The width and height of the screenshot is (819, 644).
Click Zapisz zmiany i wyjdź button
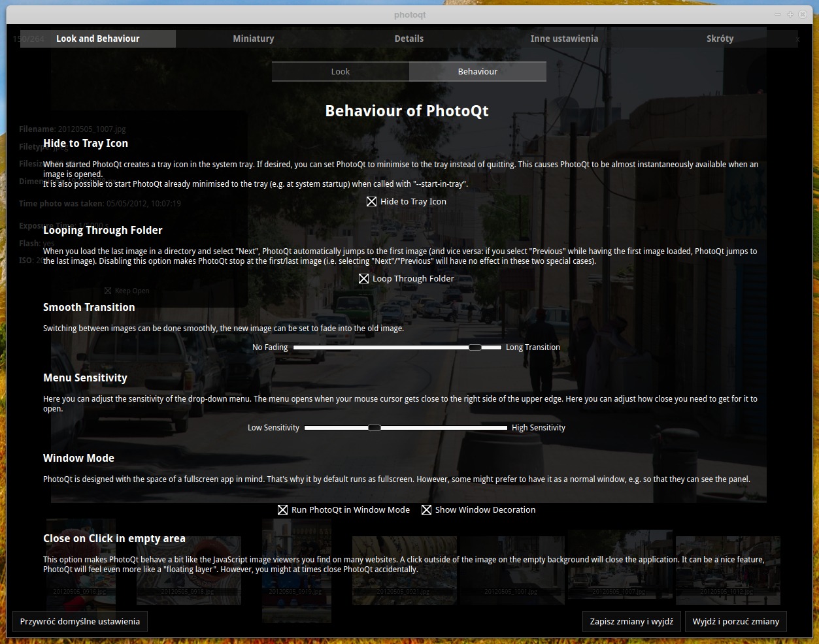click(631, 622)
